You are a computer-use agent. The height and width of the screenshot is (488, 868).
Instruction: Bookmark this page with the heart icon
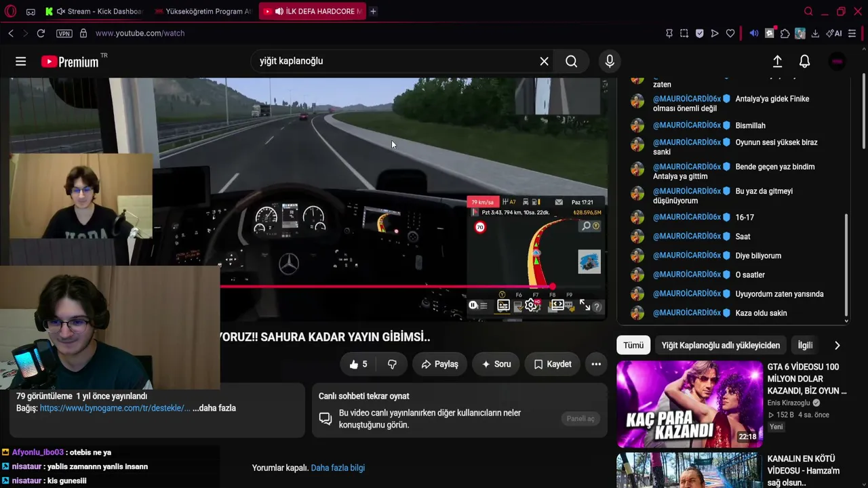point(730,33)
